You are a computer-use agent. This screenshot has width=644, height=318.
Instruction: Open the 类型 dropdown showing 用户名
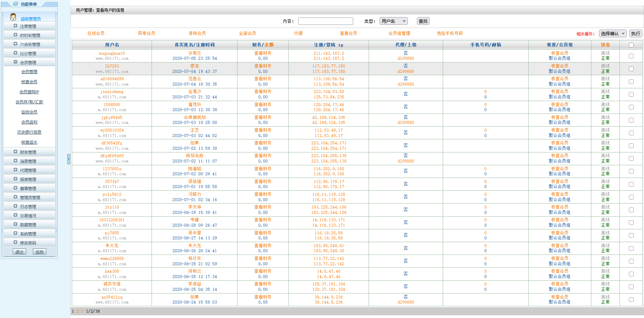pos(393,21)
